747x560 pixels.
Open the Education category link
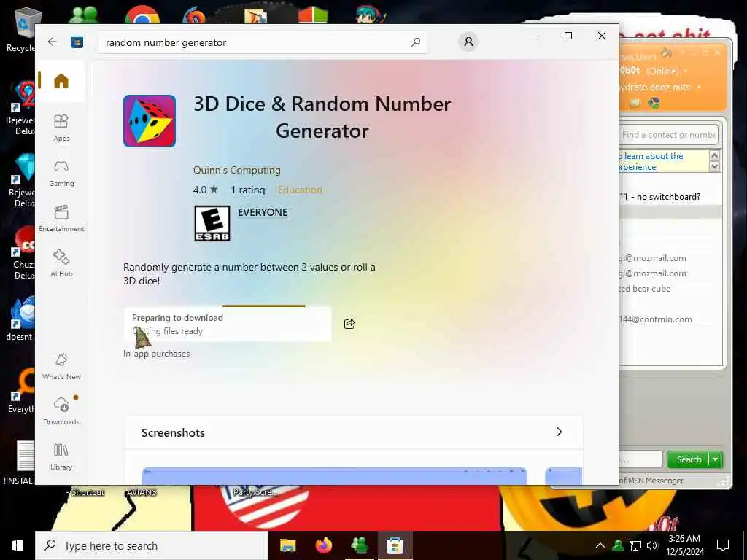click(300, 190)
